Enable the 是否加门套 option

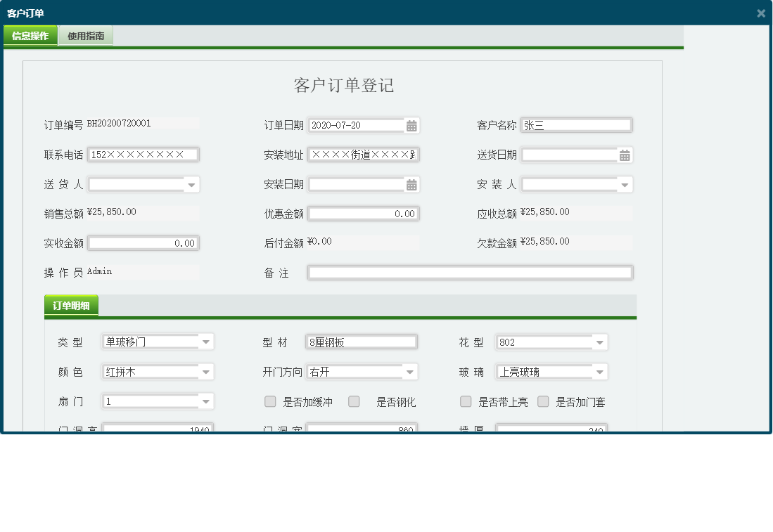[543, 401]
